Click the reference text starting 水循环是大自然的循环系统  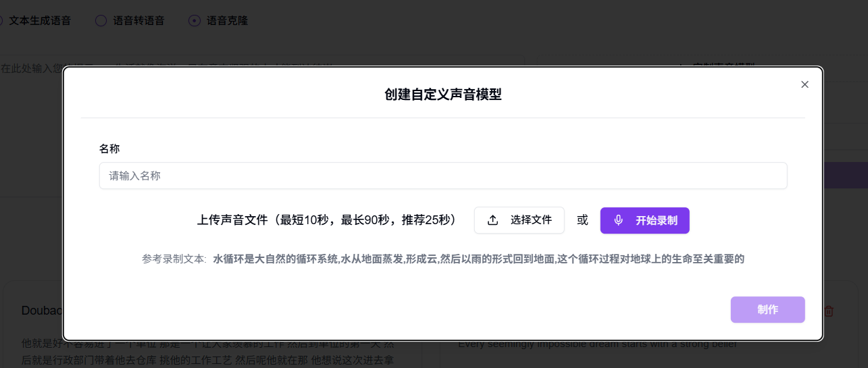479,259
